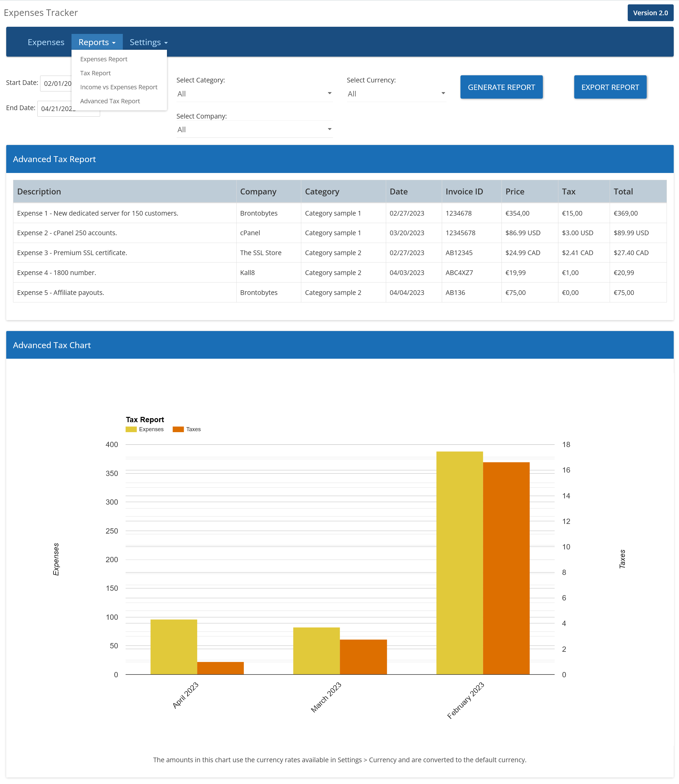Toggle yellow Expenses legend swatch
This screenshot has width=679, height=784.
click(x=131, y=429)
